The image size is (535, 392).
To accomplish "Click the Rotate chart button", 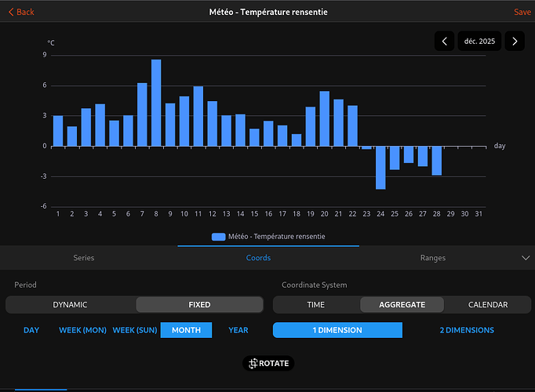I will coord(267,363).
